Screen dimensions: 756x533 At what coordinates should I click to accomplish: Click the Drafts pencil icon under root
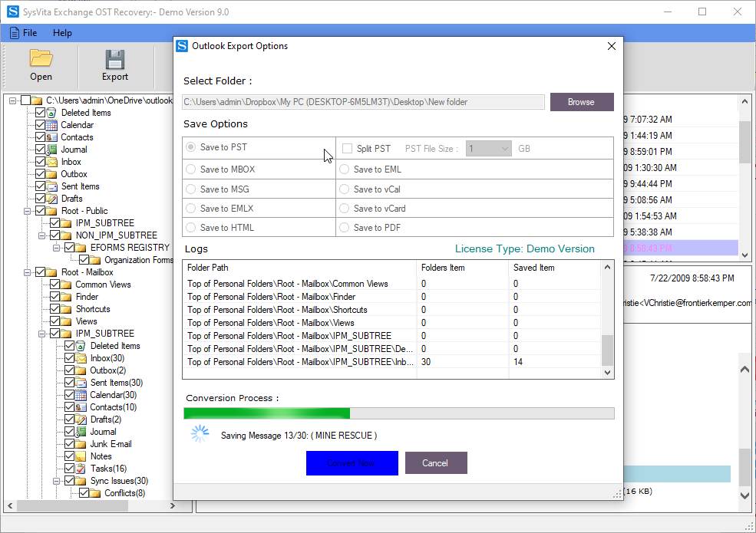click(x=51, y=199)
